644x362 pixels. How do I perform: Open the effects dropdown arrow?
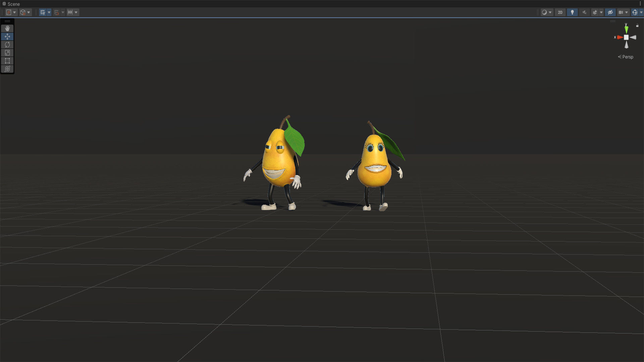pyautogui.click(x=601, y=12)
